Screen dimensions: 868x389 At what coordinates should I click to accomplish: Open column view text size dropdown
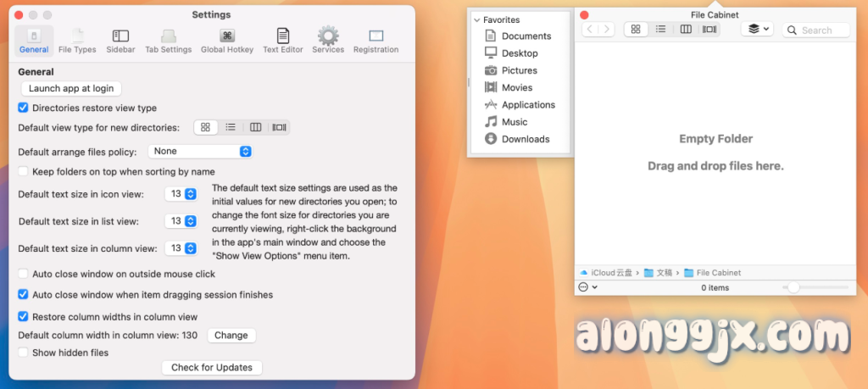[181, 248]
